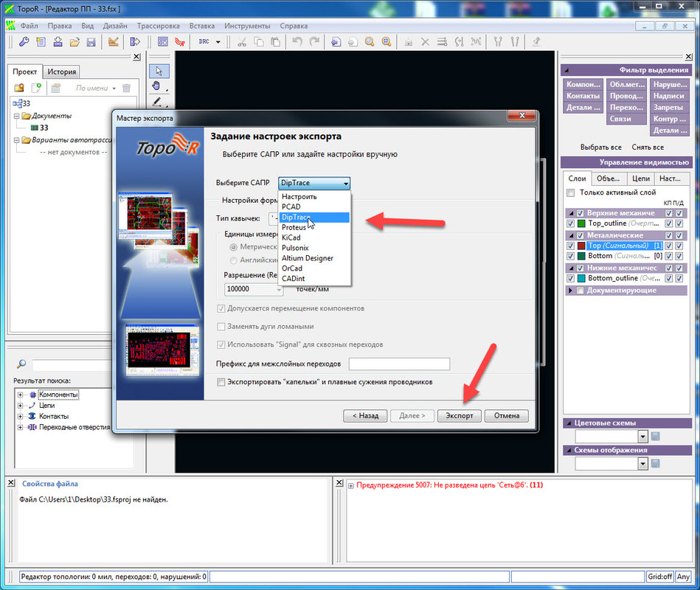Toggle 'Заменять дуги ломаными' checkbox
The width and height of the screenshot is (700, 590).
click(x=221, y=327)
